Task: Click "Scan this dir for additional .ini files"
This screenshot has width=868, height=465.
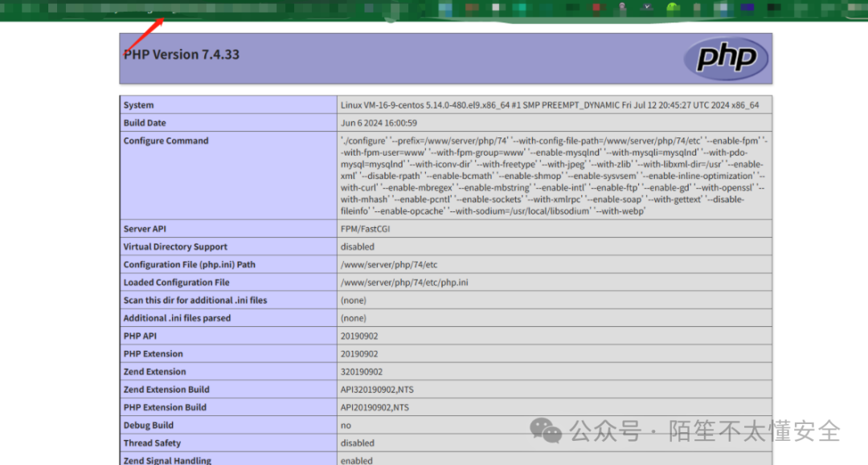Action: pos(194,300)
